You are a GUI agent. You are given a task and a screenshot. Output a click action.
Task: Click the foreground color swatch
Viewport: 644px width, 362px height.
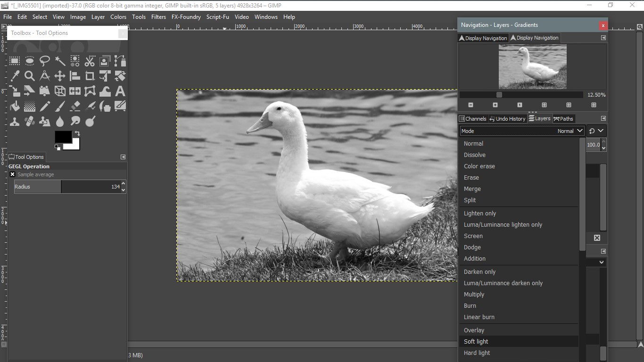[63, 137]
